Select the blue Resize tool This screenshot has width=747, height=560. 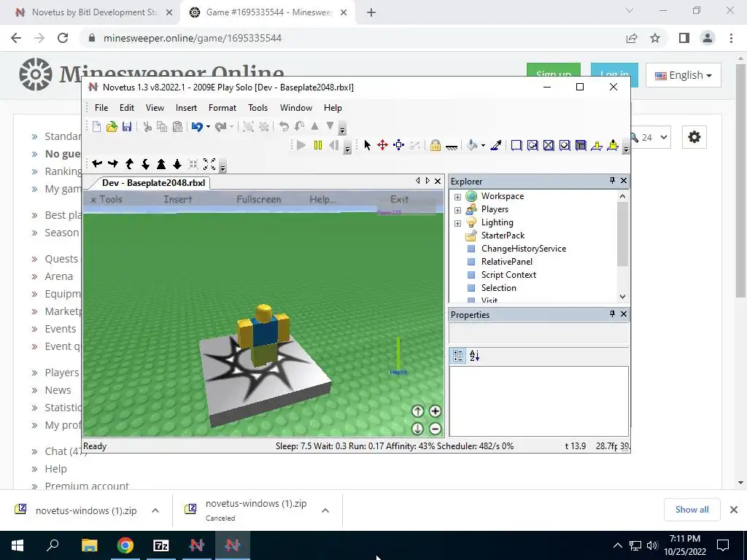[x=399, y=145]
